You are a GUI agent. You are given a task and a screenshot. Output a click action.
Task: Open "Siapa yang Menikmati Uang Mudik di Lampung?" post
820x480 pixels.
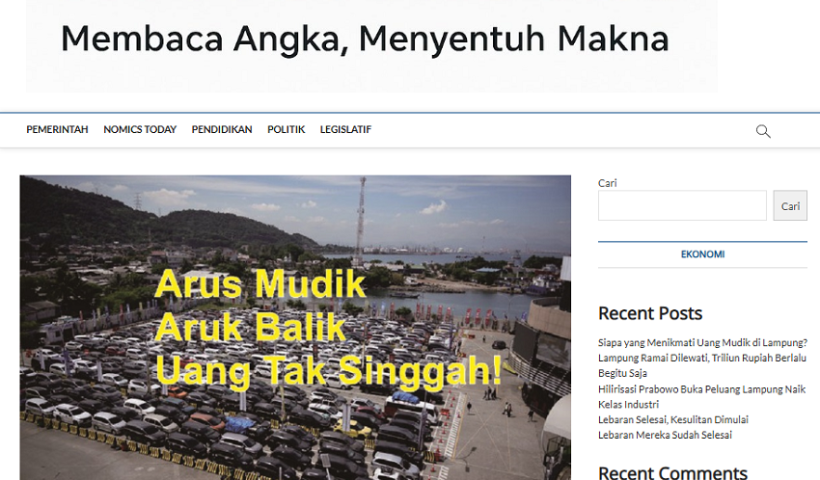(x=702, y=343)
